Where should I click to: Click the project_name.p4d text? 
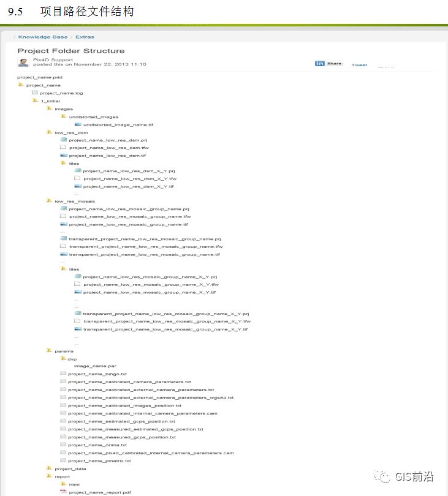pyautogui.click(x=40, y=77)
